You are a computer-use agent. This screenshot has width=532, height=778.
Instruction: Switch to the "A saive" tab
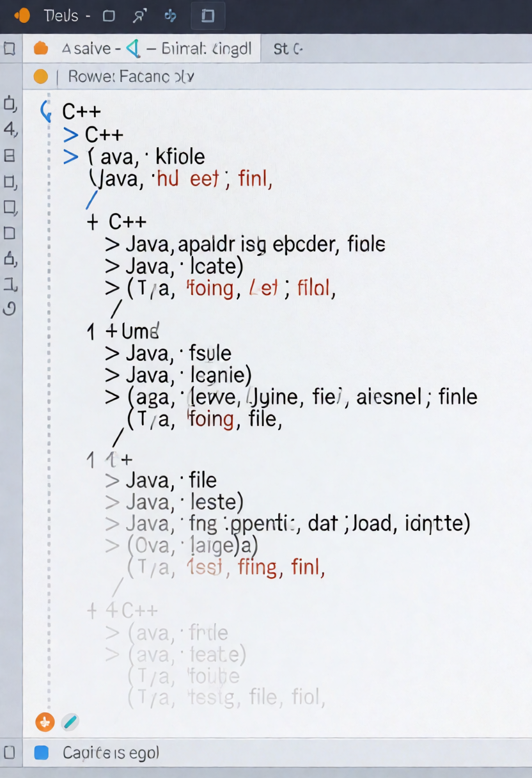point(142,49)
